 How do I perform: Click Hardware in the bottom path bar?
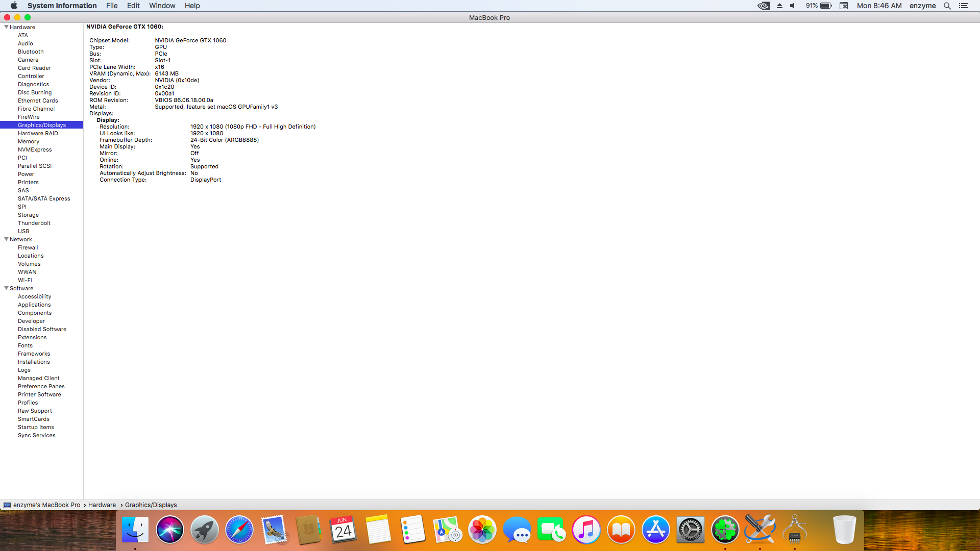[x=102, y=505]
